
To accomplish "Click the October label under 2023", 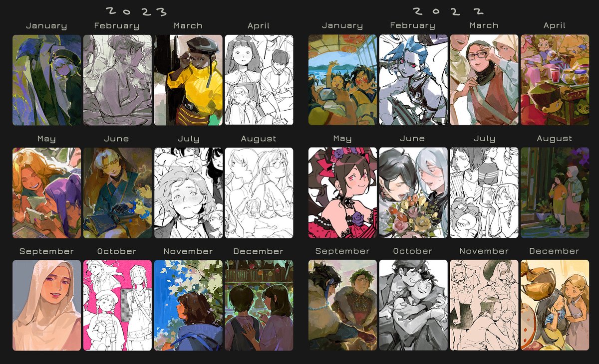I will pyautogui.click(x=117, y=251).
